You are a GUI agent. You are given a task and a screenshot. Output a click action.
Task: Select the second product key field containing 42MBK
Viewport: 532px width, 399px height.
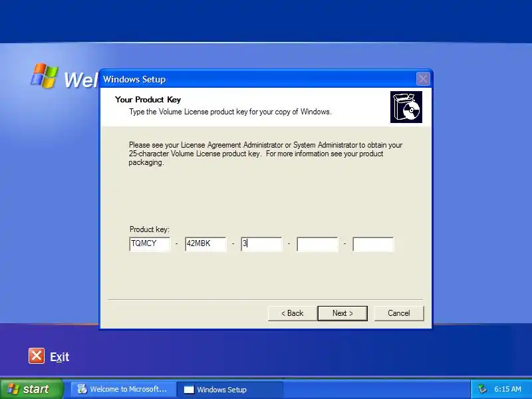click(205, 244)
